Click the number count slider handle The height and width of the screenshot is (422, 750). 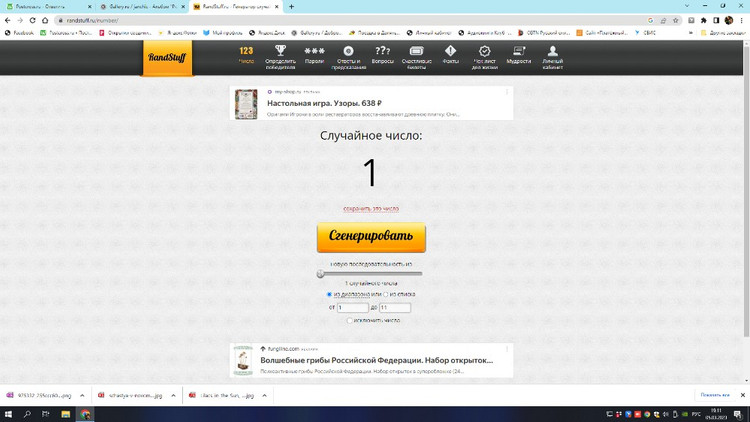[321, 273]
